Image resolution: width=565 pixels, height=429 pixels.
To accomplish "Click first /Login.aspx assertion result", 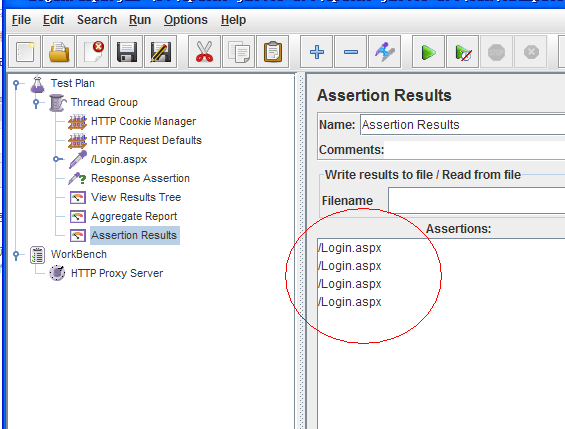I will pyautogui.click(x=350, y=248).
